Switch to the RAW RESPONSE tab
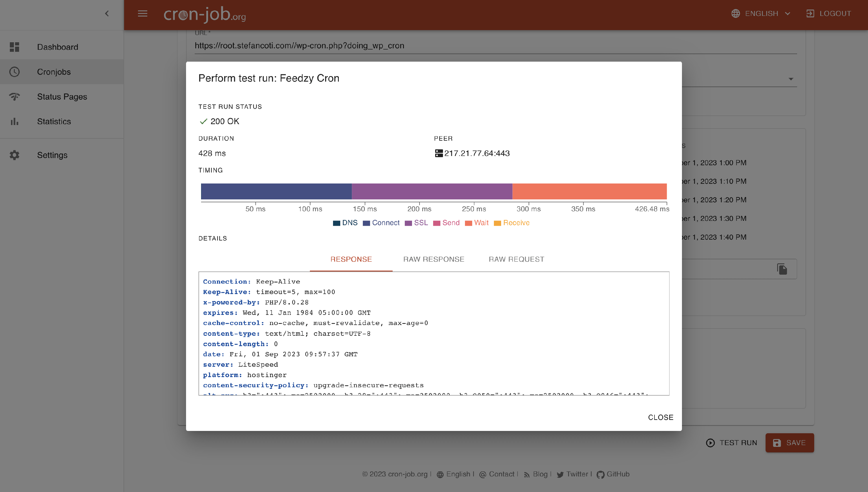This screenshot has width=868, height=492. 434,259
